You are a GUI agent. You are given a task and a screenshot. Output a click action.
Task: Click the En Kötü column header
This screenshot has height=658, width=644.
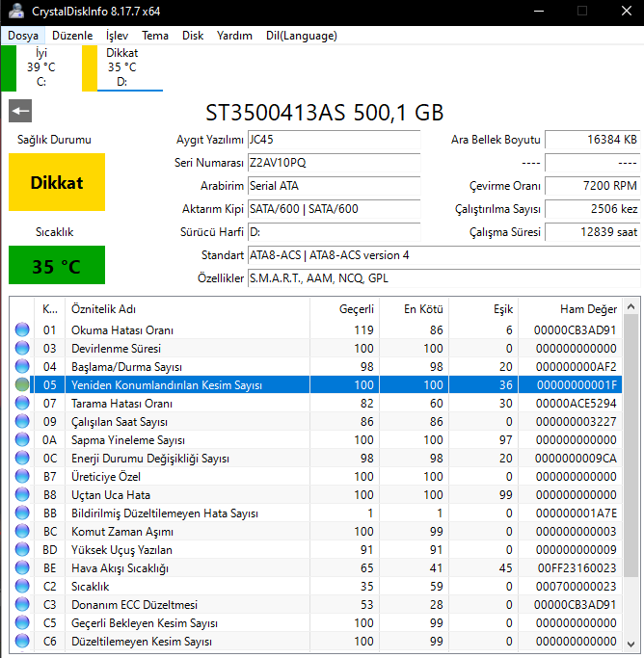click(414, 309)
